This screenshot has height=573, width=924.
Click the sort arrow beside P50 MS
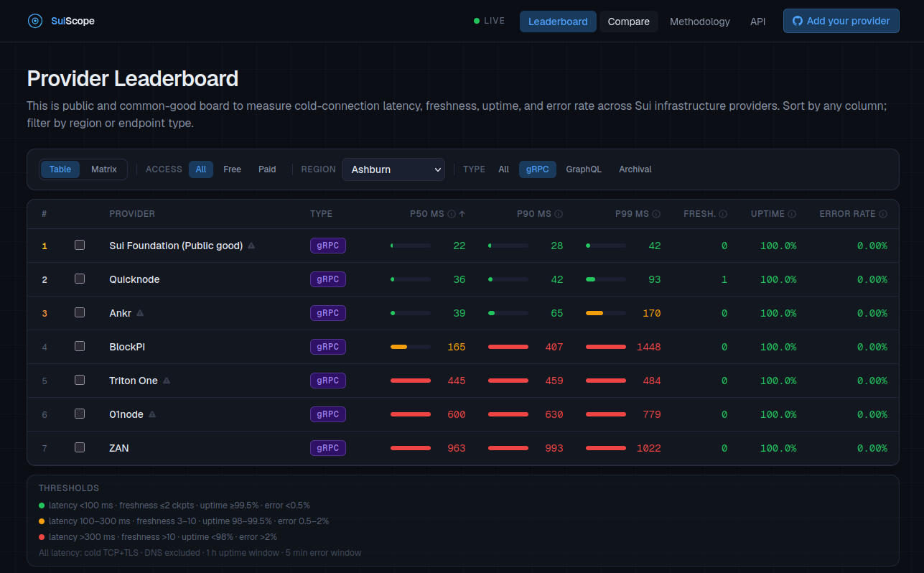[x=462, y=214]
